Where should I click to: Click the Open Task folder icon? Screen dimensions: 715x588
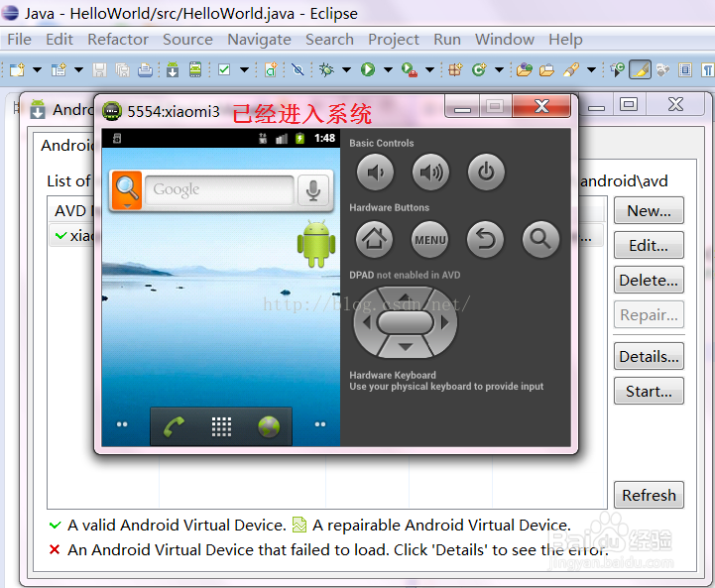pyautogui.click(x=546, y=69)
